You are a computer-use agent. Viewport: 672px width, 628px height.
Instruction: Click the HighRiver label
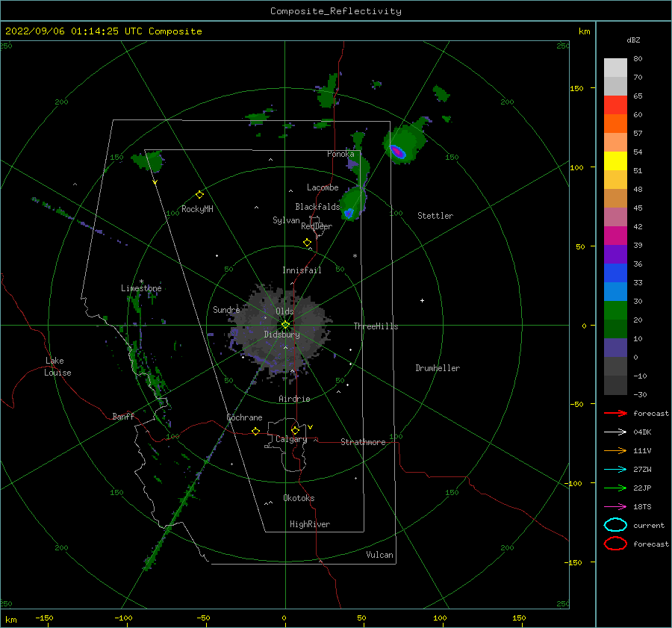[x=310, y=524]
